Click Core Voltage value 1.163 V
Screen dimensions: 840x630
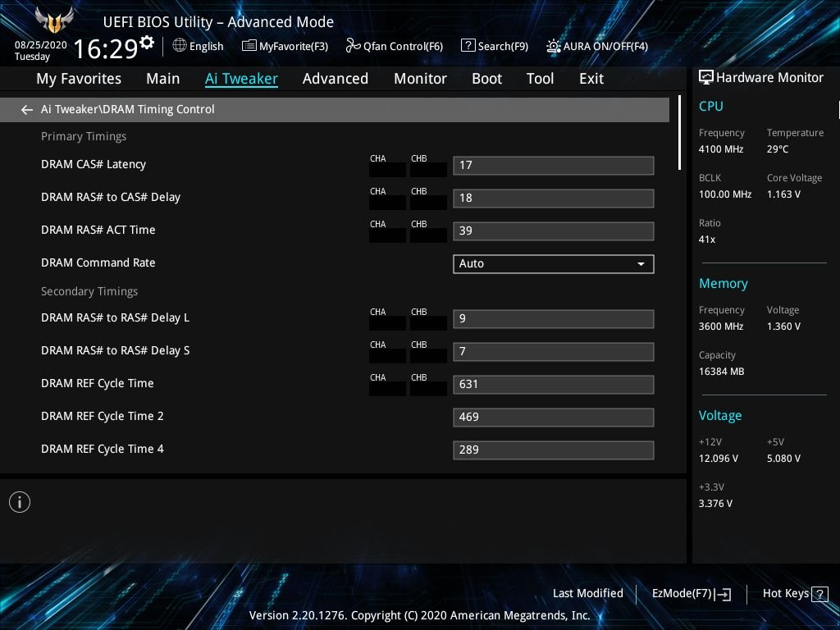click(x=783, y=194)
